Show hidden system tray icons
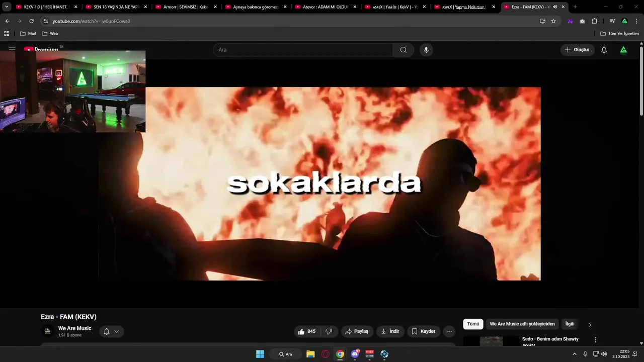The width and height of the screenshot is (644, 362). [574, 354]
